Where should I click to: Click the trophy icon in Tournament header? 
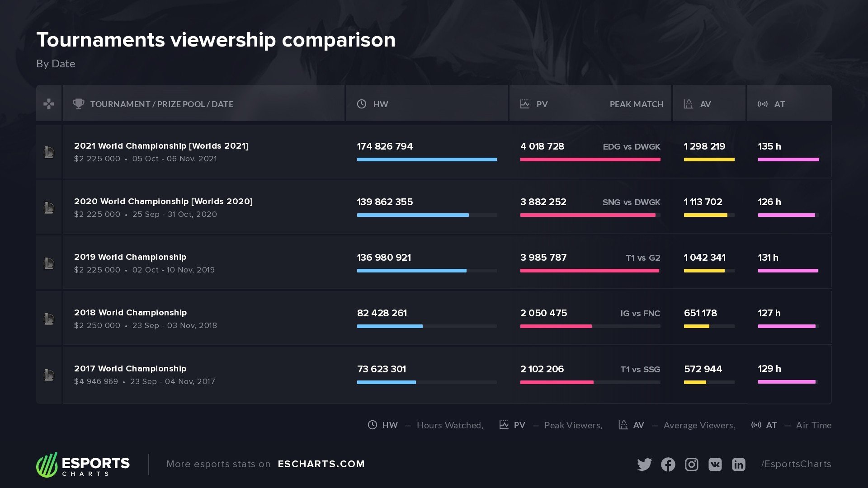(x=78, y=104)
